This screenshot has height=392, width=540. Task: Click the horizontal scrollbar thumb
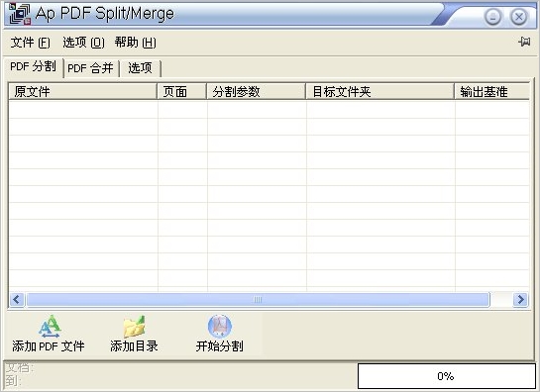[x=258, y=299]
